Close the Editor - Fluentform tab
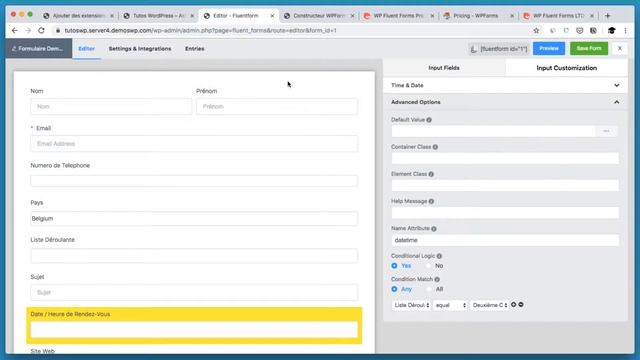The height and width of the screenshot is (360, 640). (x=272, y=16)
